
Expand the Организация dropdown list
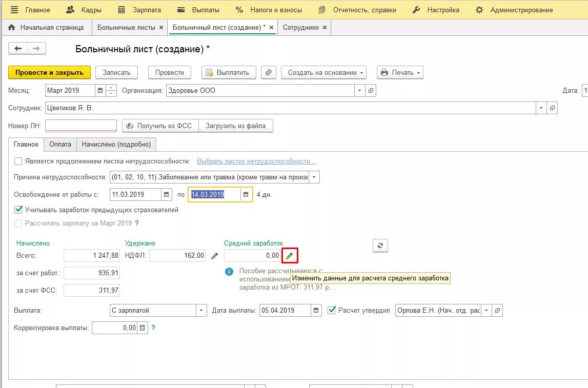(x=359, y=90)
